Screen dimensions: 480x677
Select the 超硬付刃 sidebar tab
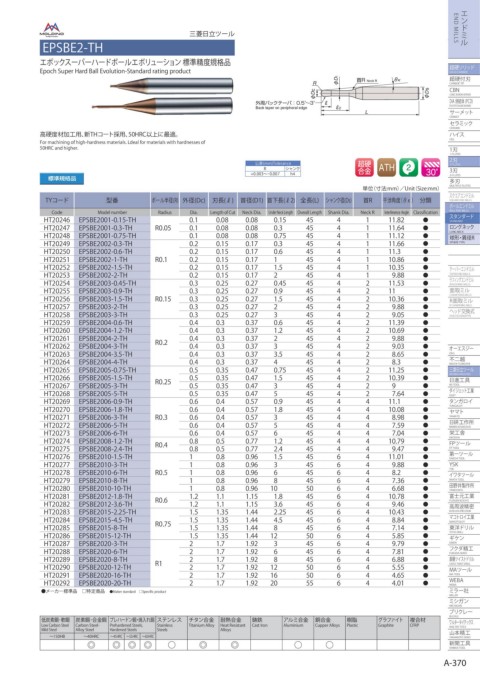[x=464, y=80]
